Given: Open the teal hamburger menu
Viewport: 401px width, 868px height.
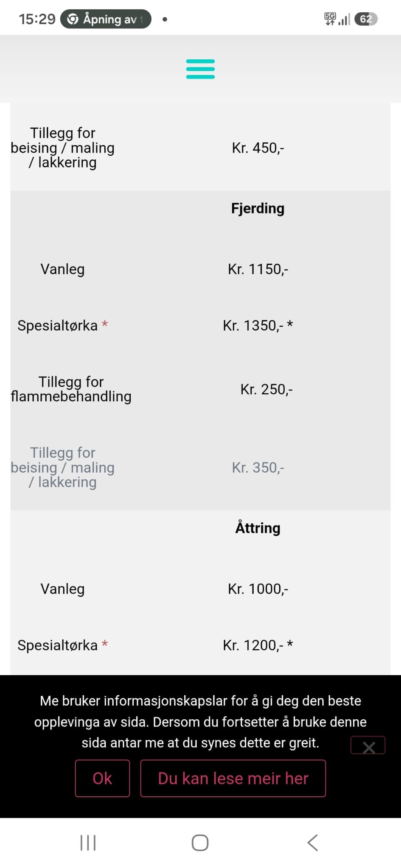Looking at the screenshot, I should (200, 69).
